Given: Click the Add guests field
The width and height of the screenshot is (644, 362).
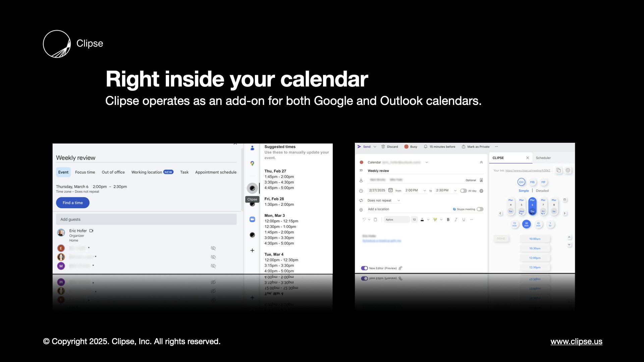Looking at the screenshot, I should tap(146, 220).
